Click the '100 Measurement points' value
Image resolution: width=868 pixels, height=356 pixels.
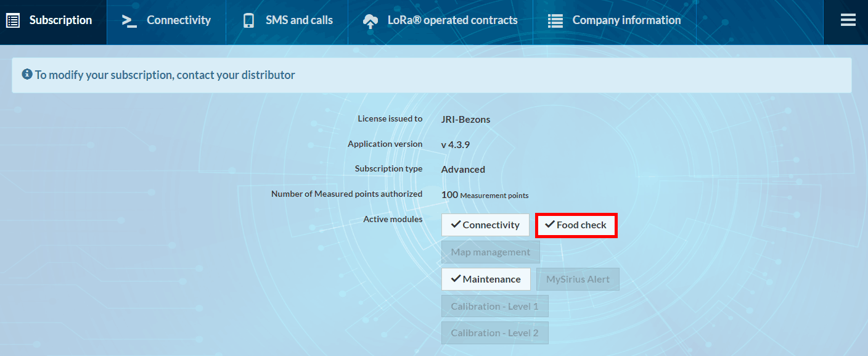coord(485,195)
